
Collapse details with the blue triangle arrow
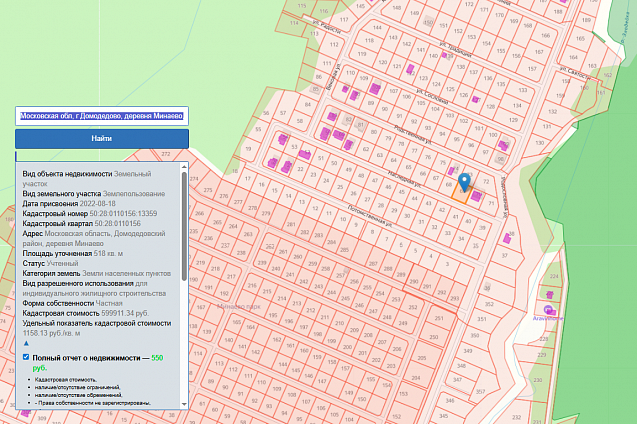26,343
